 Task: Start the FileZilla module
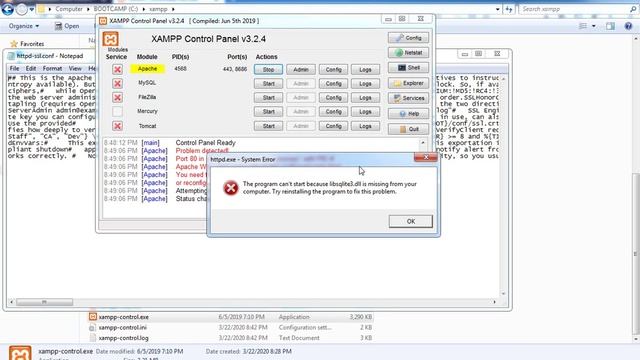pos(268,98)
